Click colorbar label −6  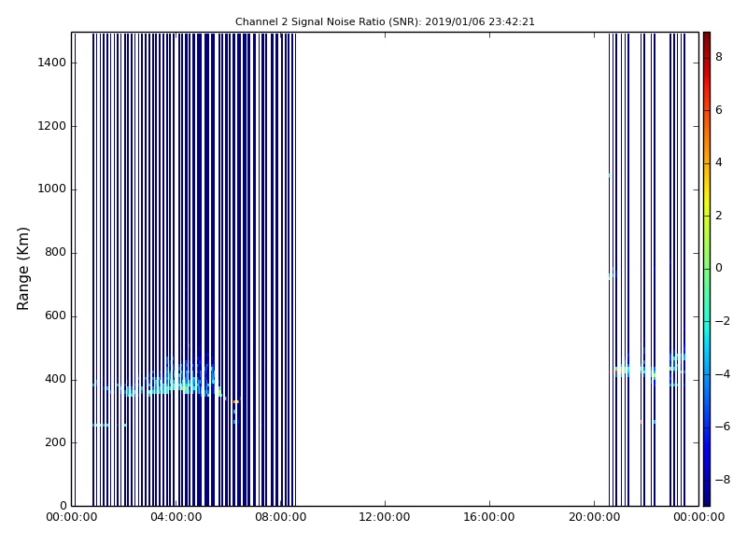pos(723,427)
